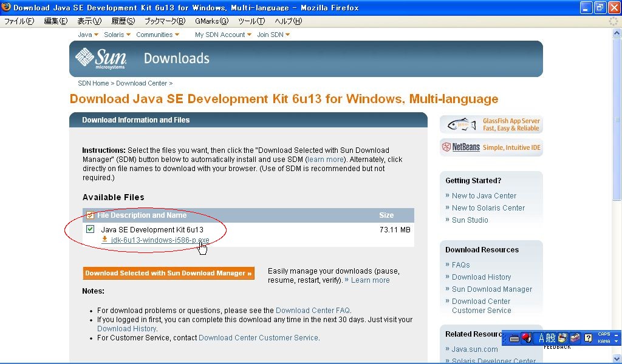Open language bar options arrow
The height and width of the screenshot is (364, 622).
tap(616, 342)
